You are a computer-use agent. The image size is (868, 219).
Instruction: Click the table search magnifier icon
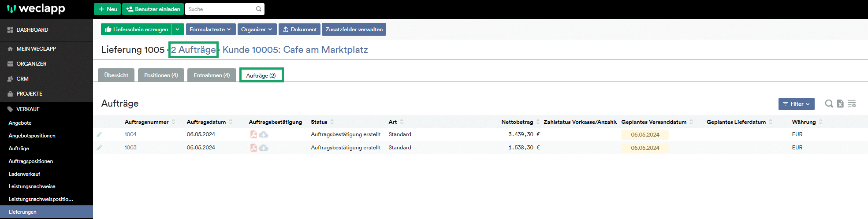pos(829,104)
